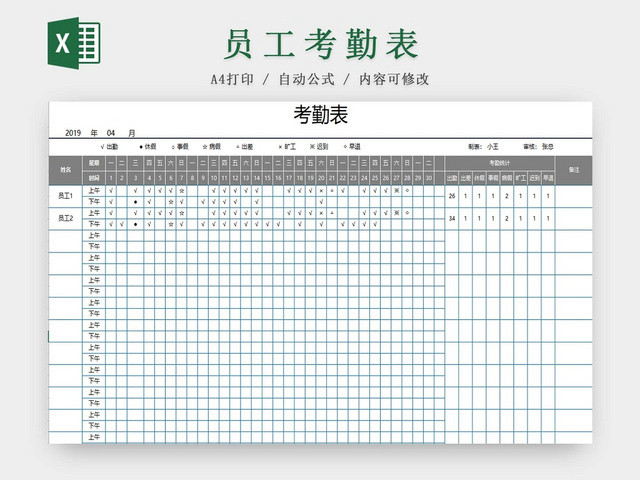Screen dimensions: 640x480
Task: Select the preparer name 小王
Action: click(x=493, y=146)
